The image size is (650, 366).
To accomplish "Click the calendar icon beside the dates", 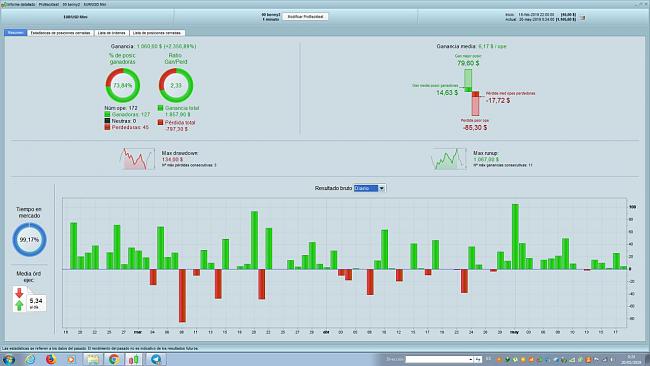I will [x=582, y=18].
